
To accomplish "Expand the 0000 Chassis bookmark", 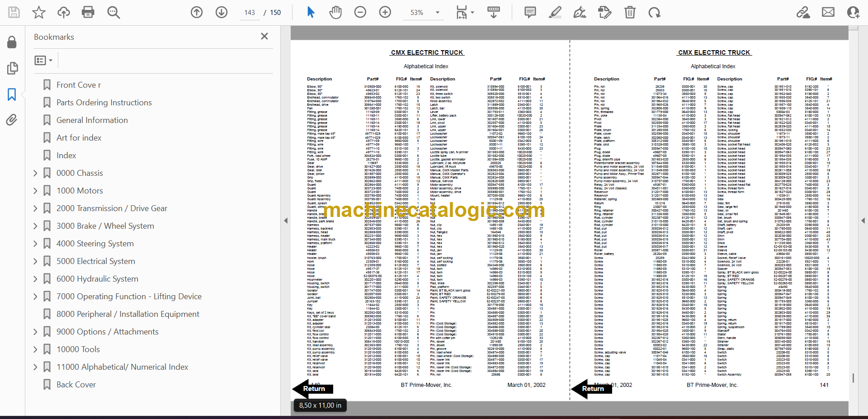I will 36,173.
